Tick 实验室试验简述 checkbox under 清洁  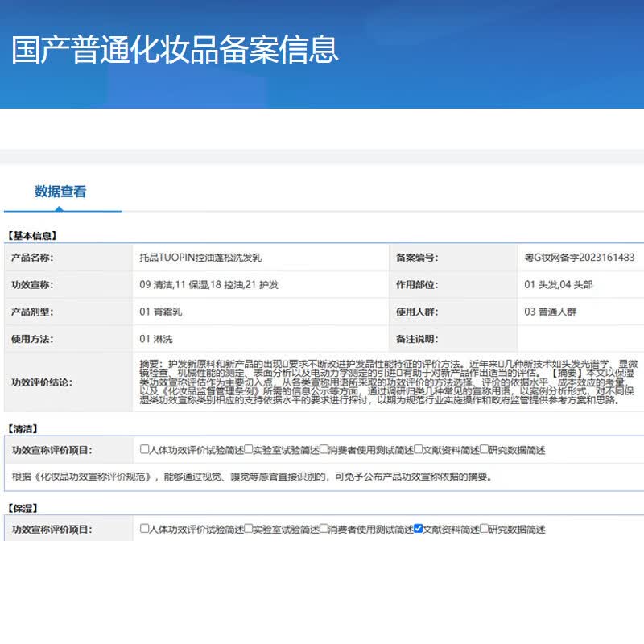249,449
